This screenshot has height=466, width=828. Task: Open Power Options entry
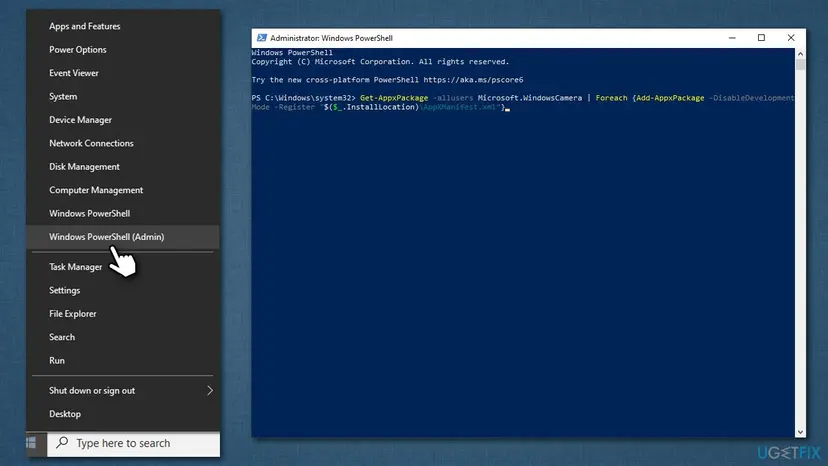click(x=78, y=49)
